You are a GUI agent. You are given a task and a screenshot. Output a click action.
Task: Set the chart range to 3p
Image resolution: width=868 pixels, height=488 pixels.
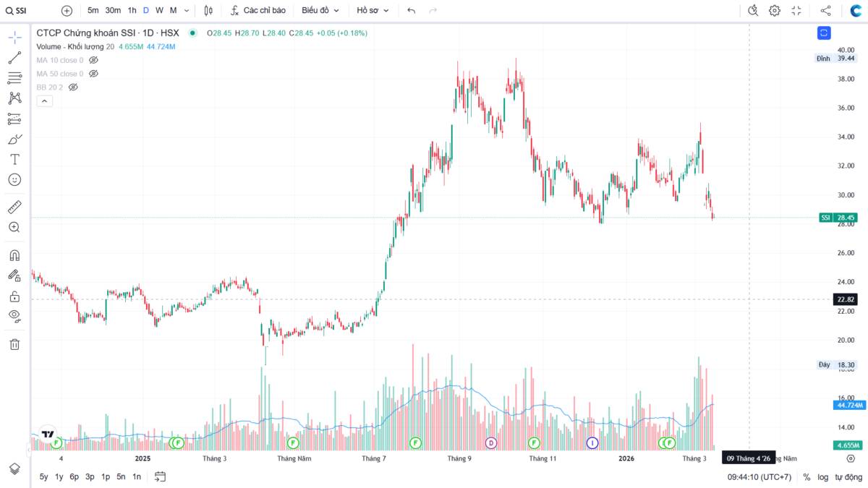point(90,476)
